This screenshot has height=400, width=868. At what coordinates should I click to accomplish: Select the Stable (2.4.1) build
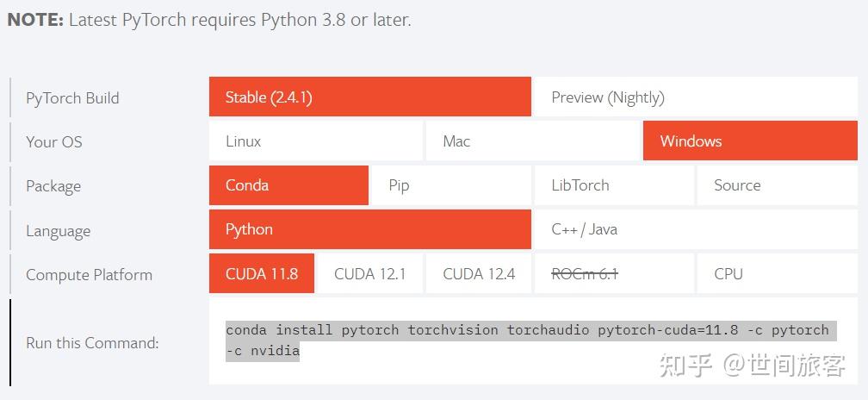(369, 97)
